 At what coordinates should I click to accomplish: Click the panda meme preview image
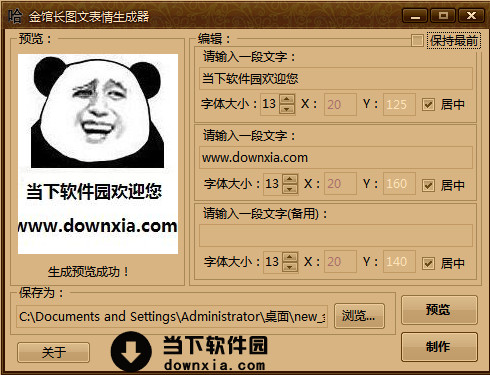click(98, 154)
